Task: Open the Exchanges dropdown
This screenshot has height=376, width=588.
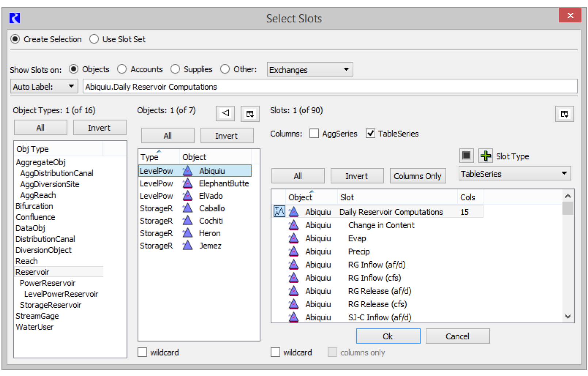Action: tap(310, 69)
